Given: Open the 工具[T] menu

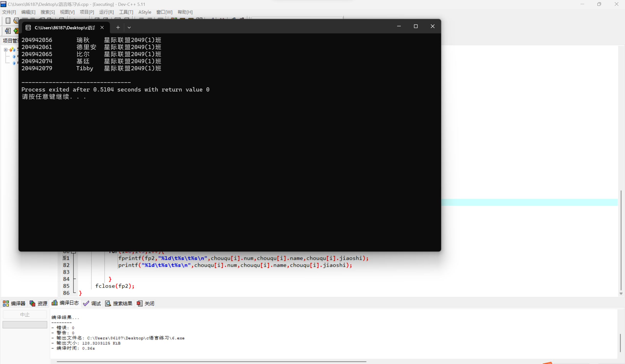Looking at the screenshot, I should (126, 12).
